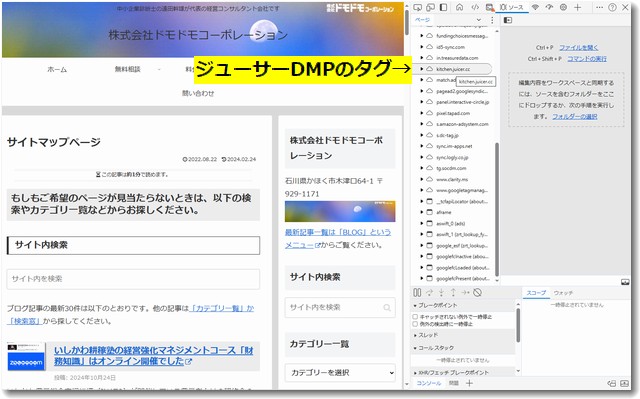
Task: Click the step out debugger icon
Action: pos(453,293)
